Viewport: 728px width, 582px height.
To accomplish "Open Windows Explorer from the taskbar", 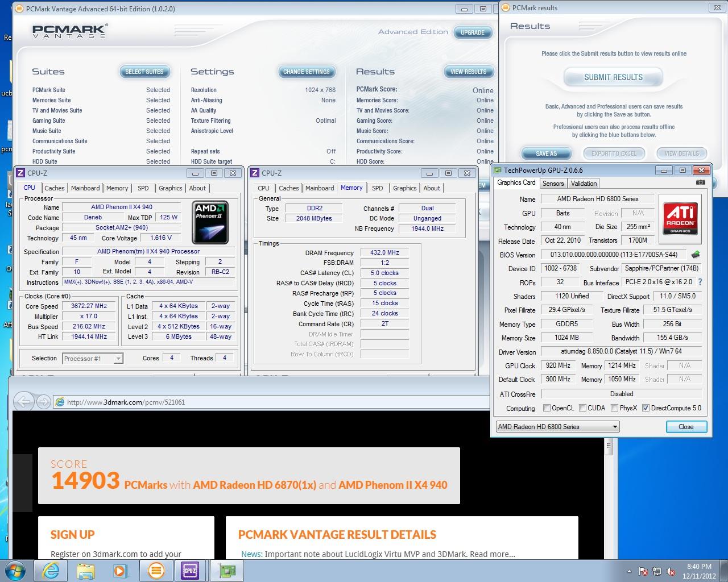I will 86,571.
